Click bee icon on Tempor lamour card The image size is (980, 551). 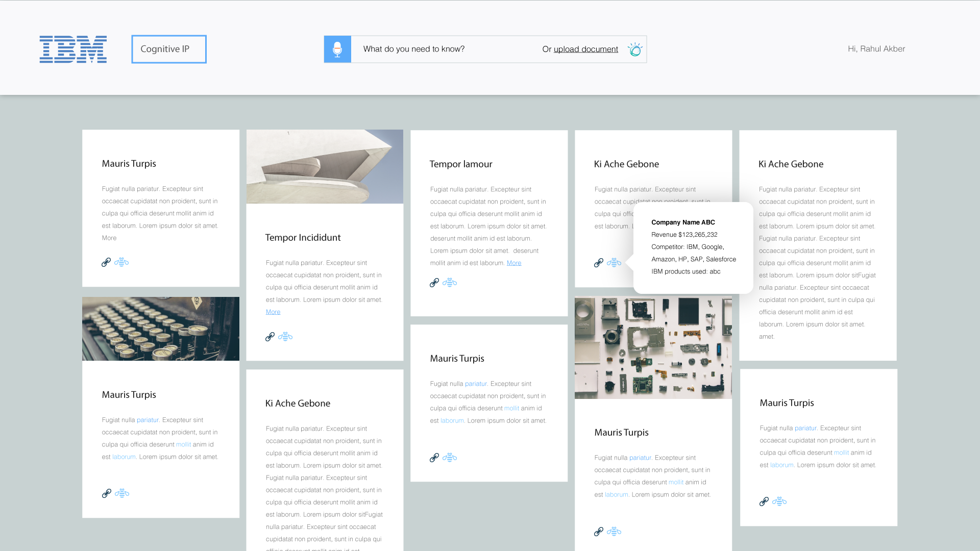(x=450, y=283)
